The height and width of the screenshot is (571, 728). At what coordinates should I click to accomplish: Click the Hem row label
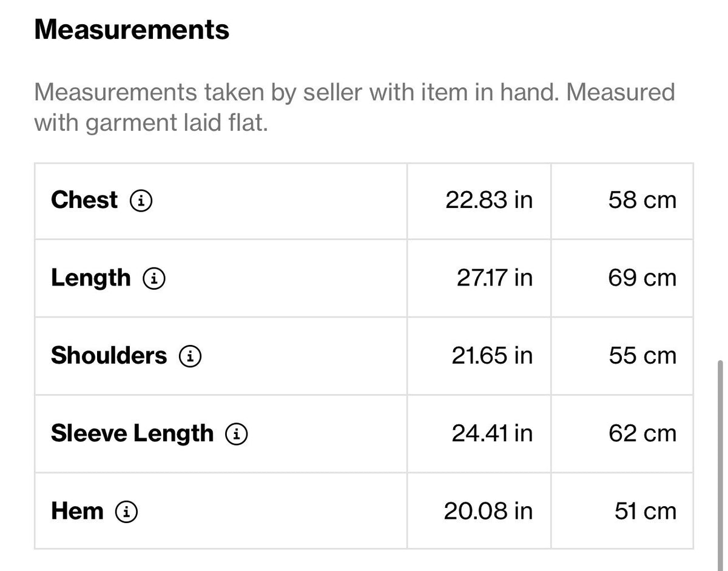coord(77,512)
